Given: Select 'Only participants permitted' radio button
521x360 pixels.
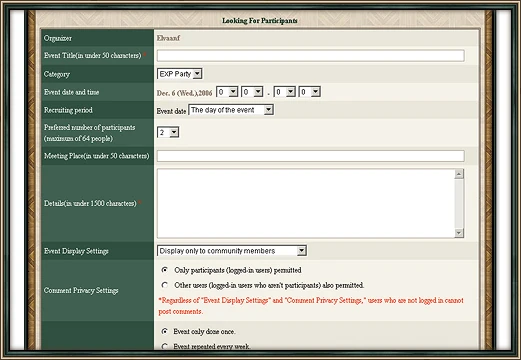Looking at the screenshot, I should click(165, 270).
